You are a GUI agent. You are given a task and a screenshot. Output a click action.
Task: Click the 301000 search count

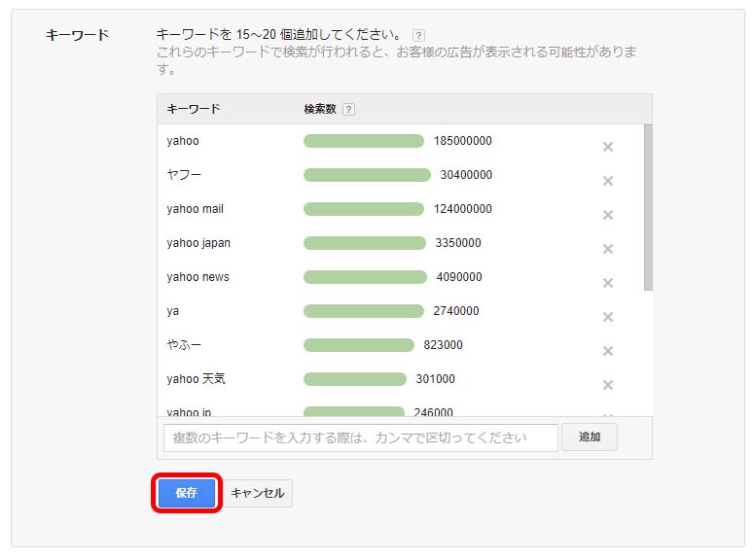(x=435, y=379)
